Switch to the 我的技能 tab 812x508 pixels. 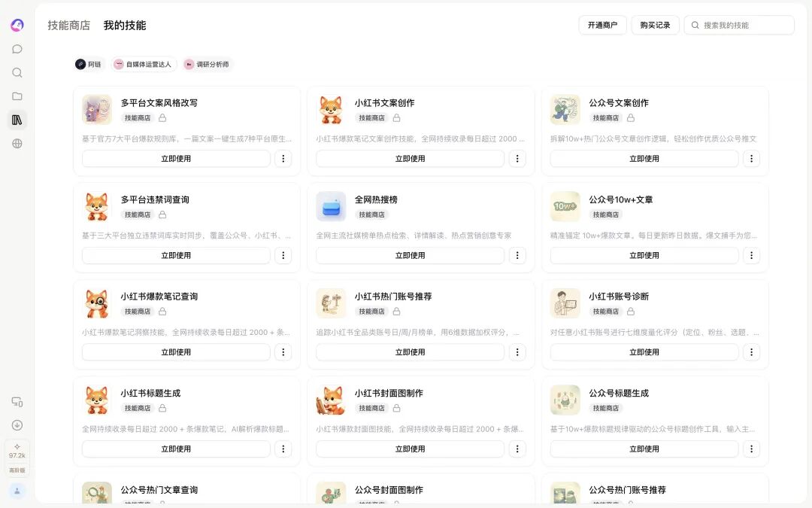[125, 26]
